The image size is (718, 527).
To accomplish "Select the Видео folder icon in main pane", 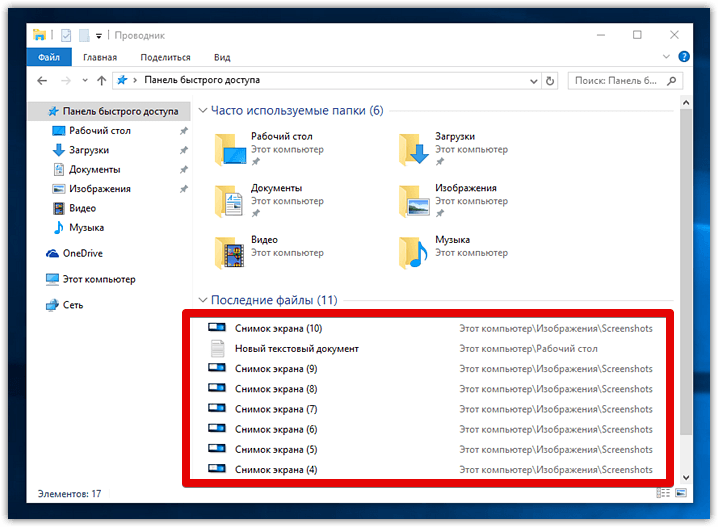I will pyautogui.click(x=229, y=252).
